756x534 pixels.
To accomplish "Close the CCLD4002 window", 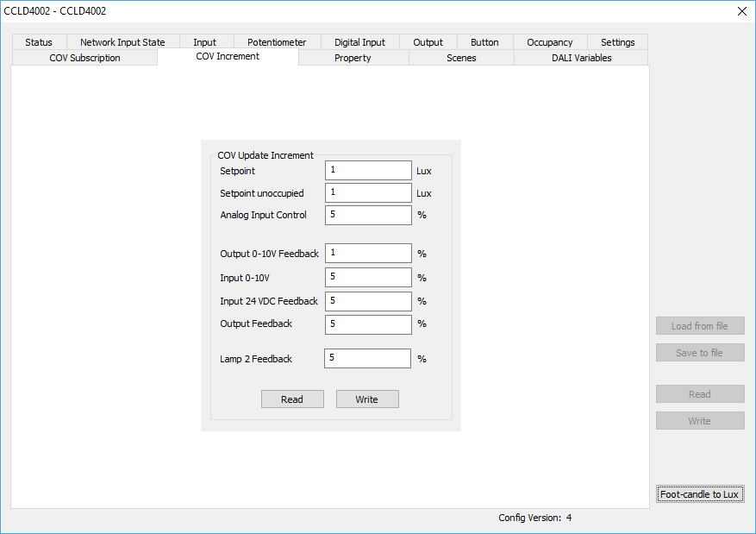I will pos(742,11).
